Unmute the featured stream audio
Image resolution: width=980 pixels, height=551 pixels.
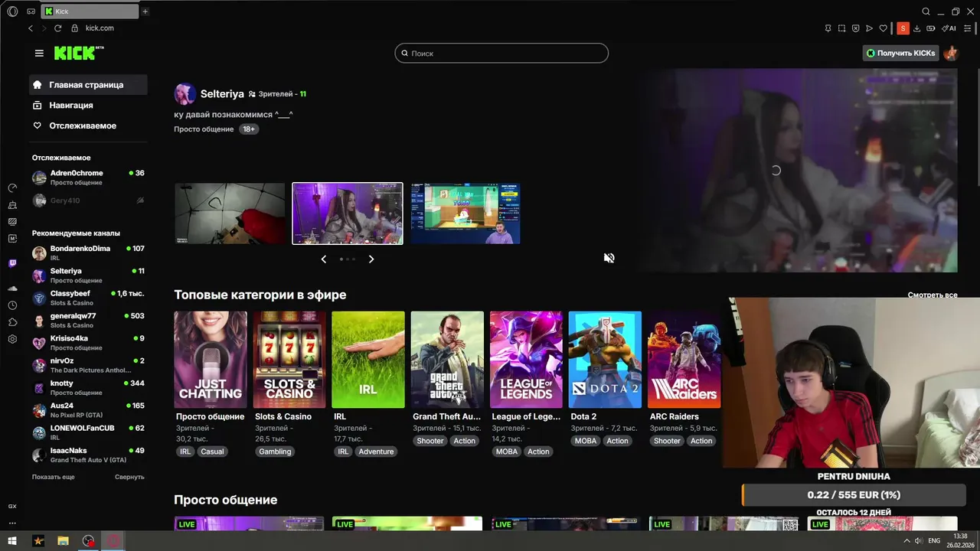tap(609, 258)
